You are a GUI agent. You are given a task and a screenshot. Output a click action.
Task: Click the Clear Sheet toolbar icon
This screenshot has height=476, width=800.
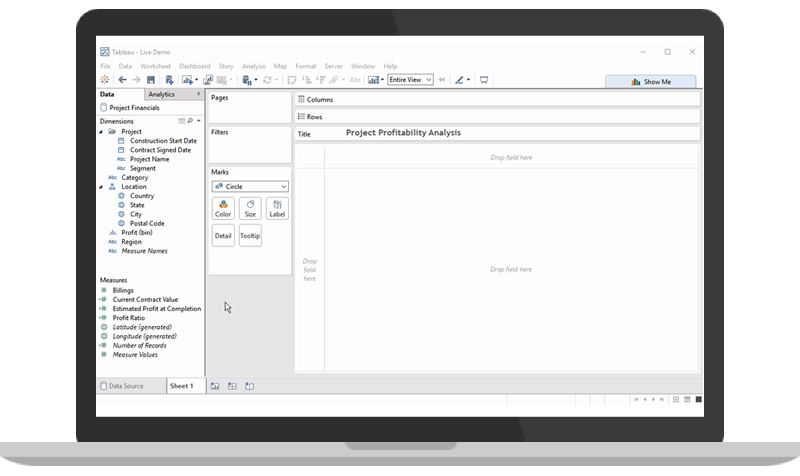(x=222, y=80)
